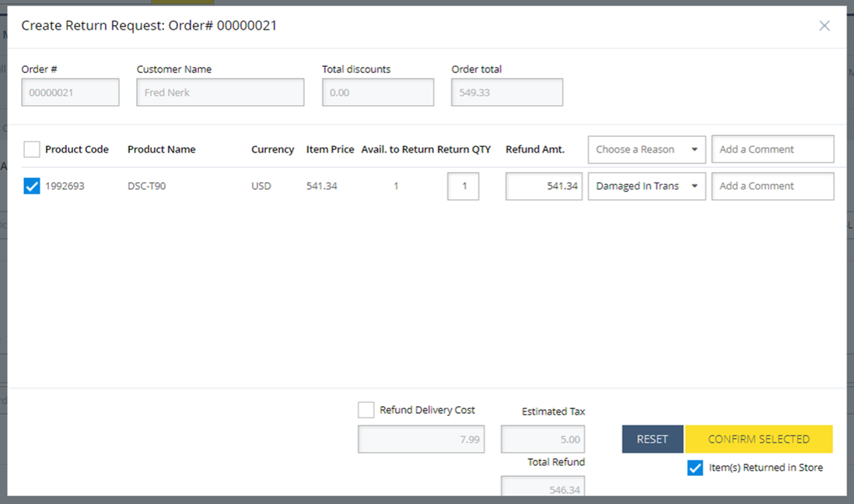This screenshot has height=504, width=854.
Task: Focus the header Add a Comment field
Action: (x=772, y=149)
